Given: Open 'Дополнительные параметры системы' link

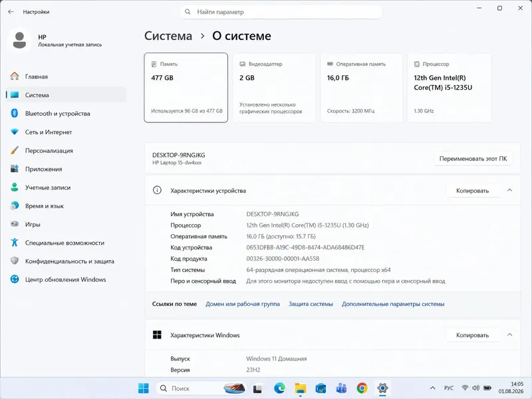Looking at the screenshot, I should [x=393, y=304].
